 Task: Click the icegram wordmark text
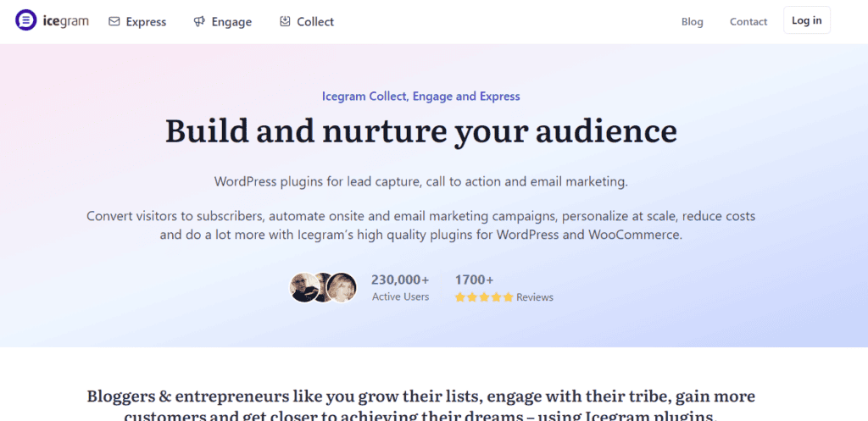click(65, 21)
